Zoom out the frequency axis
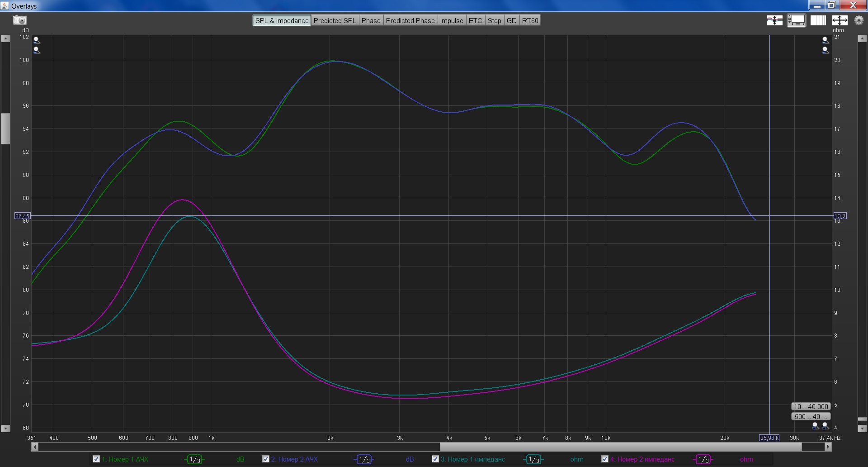 click(x=816, y=426)
